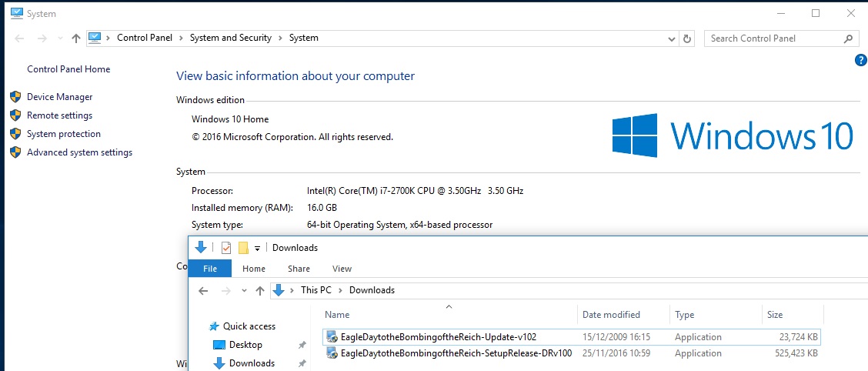Image resolution: width=868 pixels, height=371 pixels.
Task: Click shield icon beside System protection
Action: pyautogui.click(x=15, y=134)
